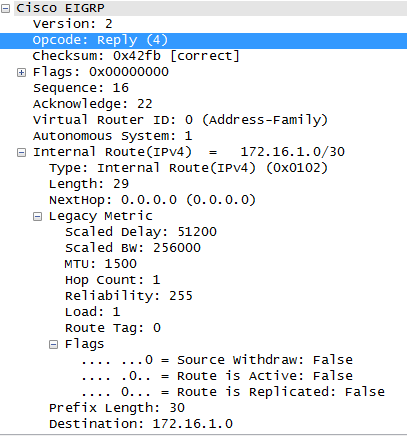The height and width of the screenshot is (436, 407).
Task: Select the Scaled Delay: 51200 row
Action: 141,232
